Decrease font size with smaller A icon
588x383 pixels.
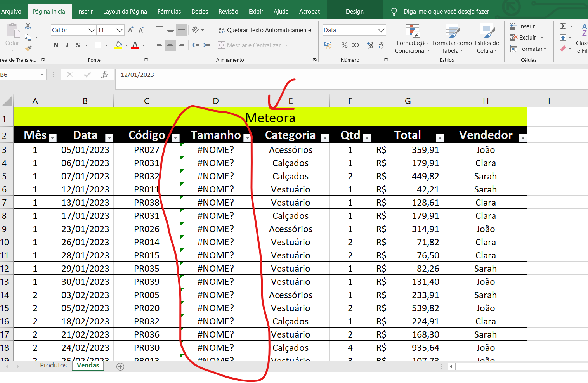141,30
